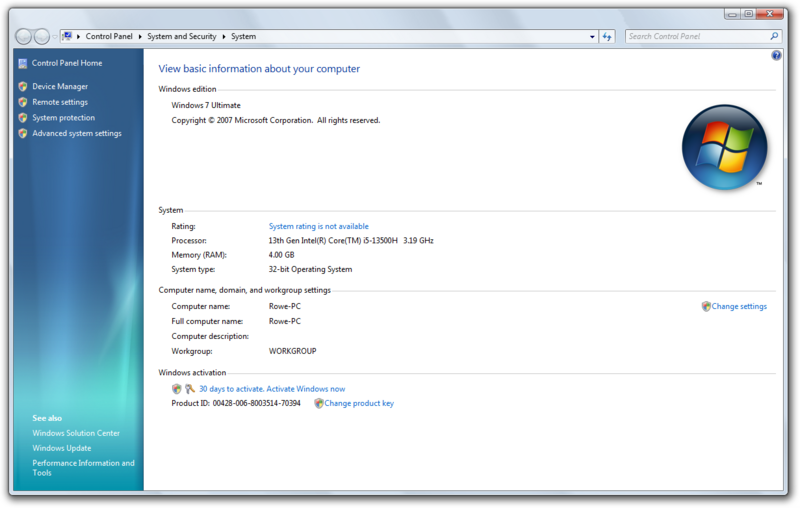Click the shield icon beside Remote settings
Viewport: 800px width, 508px height.
pos(23,102)
